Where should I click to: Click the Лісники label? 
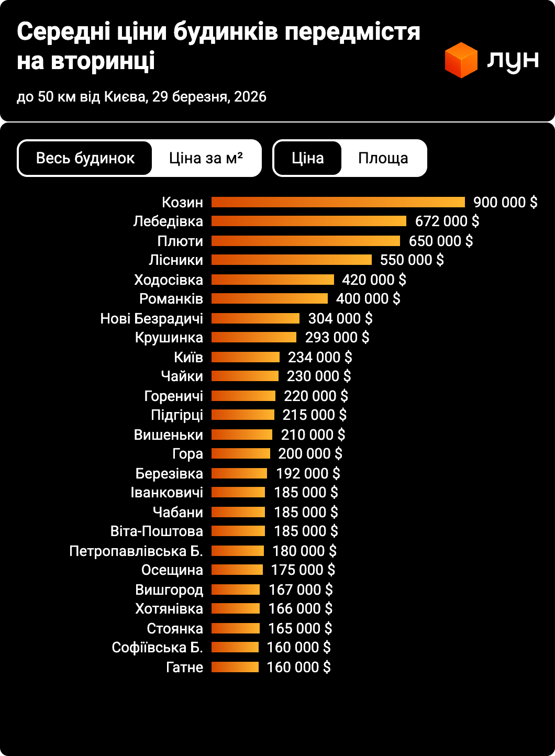pyautogui.click(x=176, y=260)
